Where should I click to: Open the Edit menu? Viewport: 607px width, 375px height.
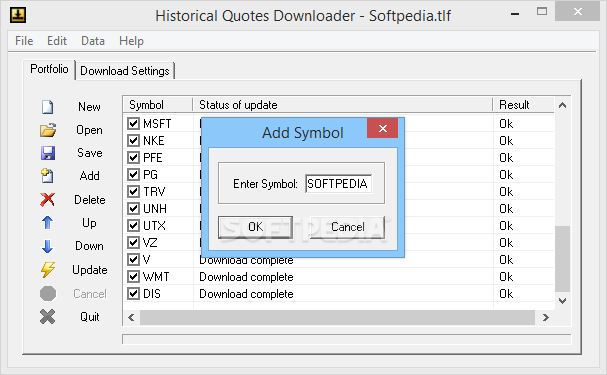point(57,41)
